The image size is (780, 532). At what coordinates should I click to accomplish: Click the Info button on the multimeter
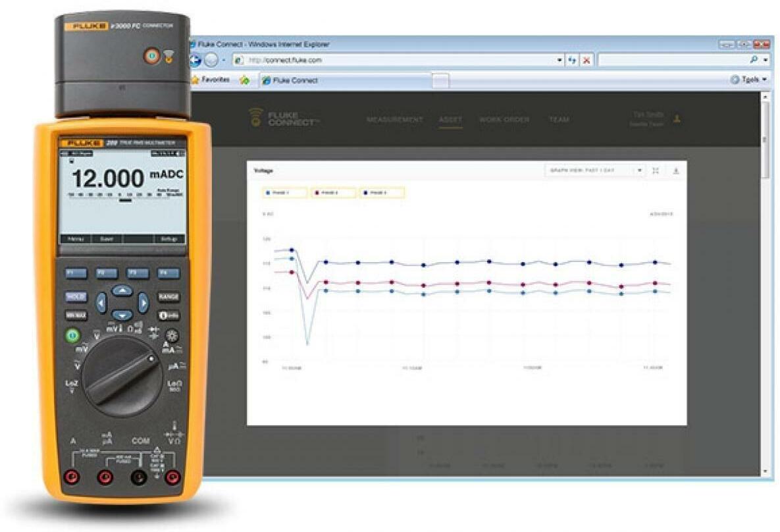coord(168,315)
